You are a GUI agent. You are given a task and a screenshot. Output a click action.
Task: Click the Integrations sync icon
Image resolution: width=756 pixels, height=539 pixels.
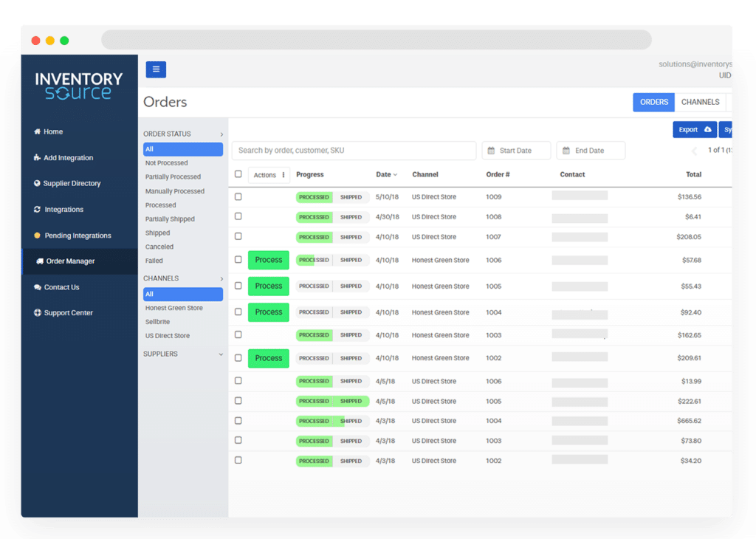point(37,210)
